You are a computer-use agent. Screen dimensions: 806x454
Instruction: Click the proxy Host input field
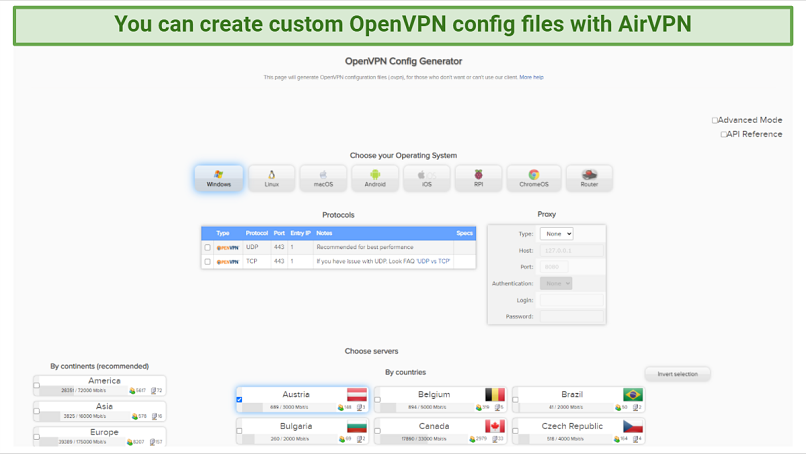pyautogui.click(x=572, y=250)
